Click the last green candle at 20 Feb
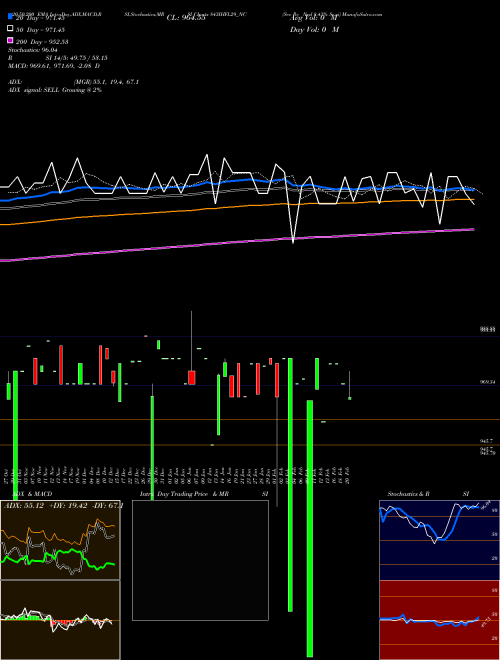 (350, 398)
